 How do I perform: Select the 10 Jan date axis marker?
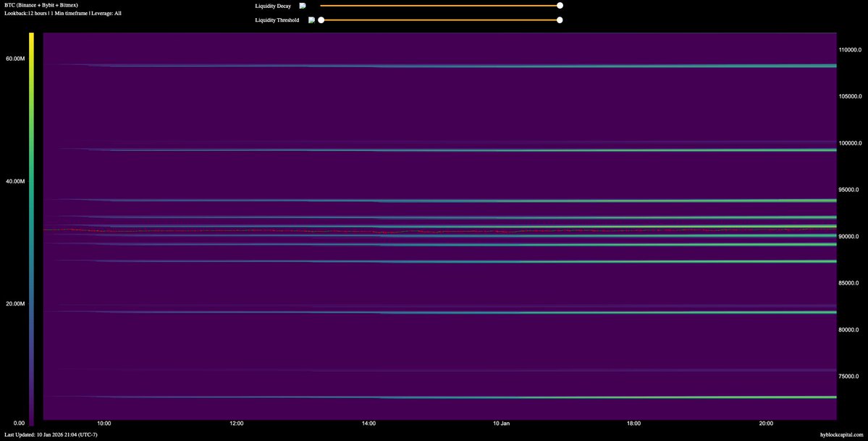[501, 423]
